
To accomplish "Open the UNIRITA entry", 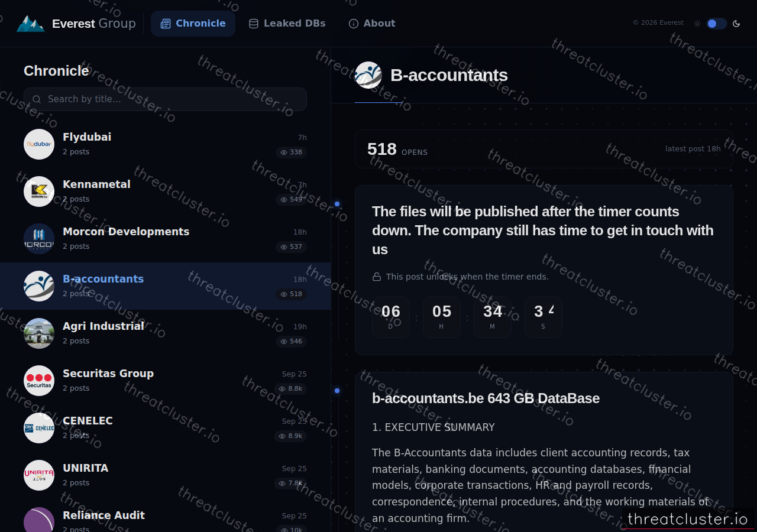I will (165, 475).
